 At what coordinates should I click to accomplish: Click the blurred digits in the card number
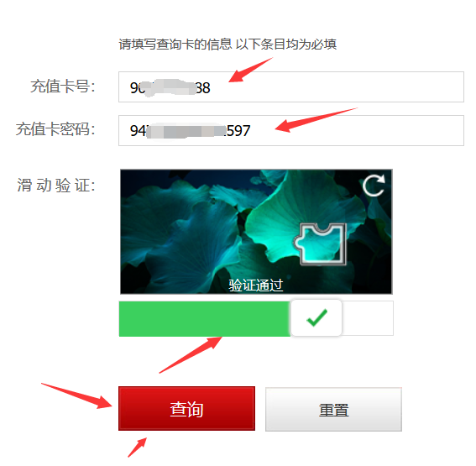(x=170, y=87)
